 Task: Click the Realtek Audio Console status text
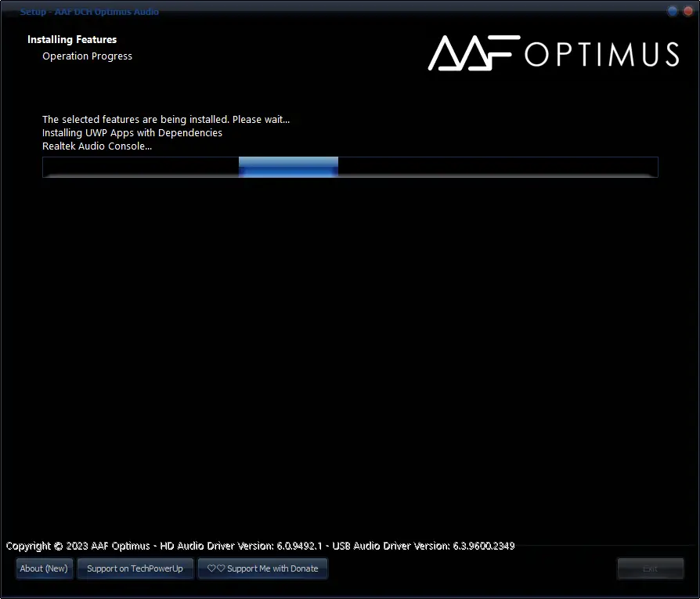[x=96, y=146]
